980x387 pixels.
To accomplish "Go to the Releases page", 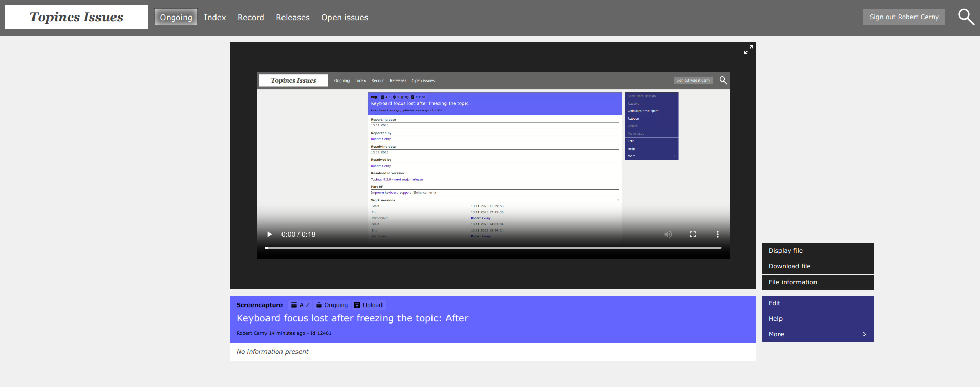I will (292, 18).
